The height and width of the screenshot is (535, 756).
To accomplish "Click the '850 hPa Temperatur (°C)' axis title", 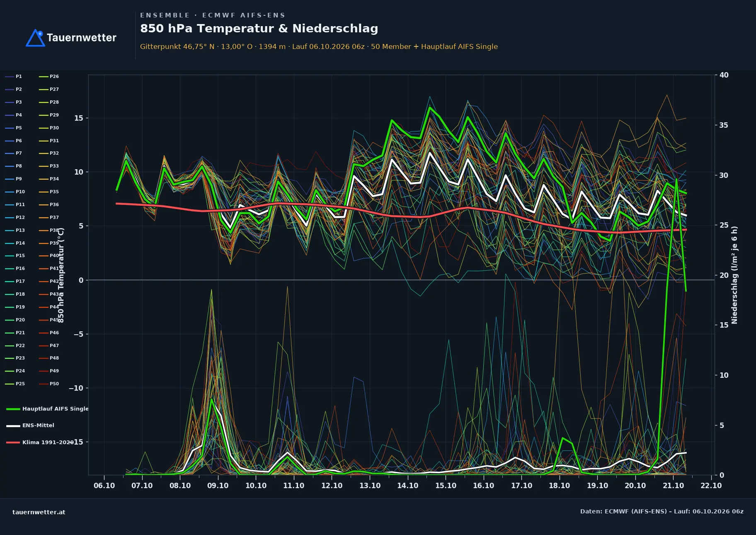I will (x=61, y=275).
